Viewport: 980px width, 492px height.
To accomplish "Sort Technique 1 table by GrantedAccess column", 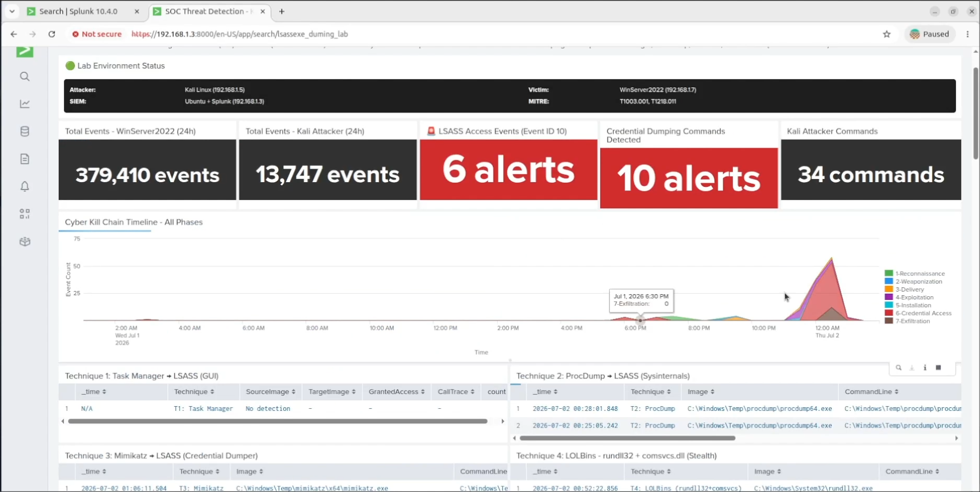I will pyautogui.click(x=397, y=392).
